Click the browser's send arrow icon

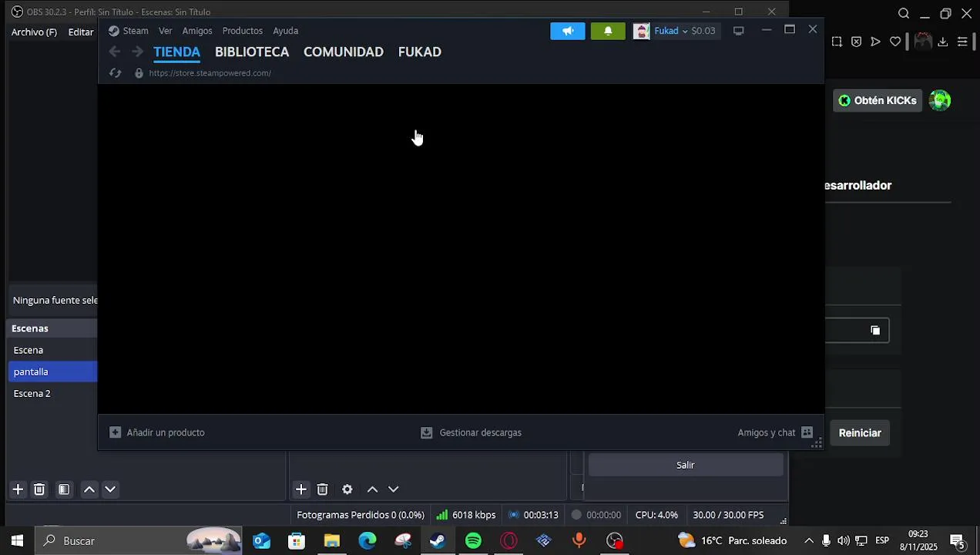coord(875,42)
